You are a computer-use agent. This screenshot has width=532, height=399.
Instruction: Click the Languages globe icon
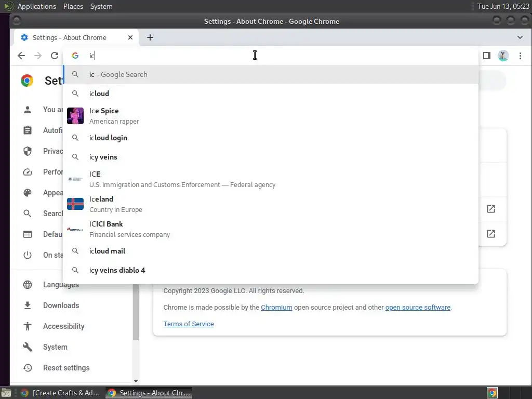point(28,285)
